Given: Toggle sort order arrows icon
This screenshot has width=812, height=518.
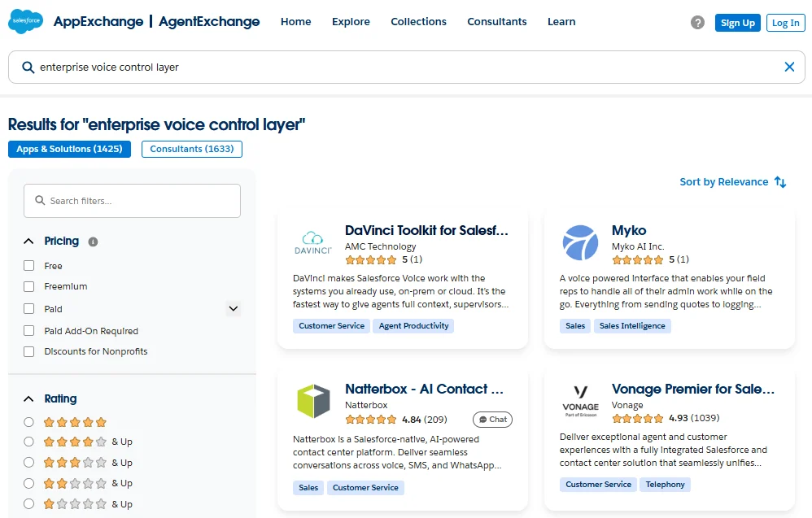Looking at the screenshot, I should click(x=780, y=182).
